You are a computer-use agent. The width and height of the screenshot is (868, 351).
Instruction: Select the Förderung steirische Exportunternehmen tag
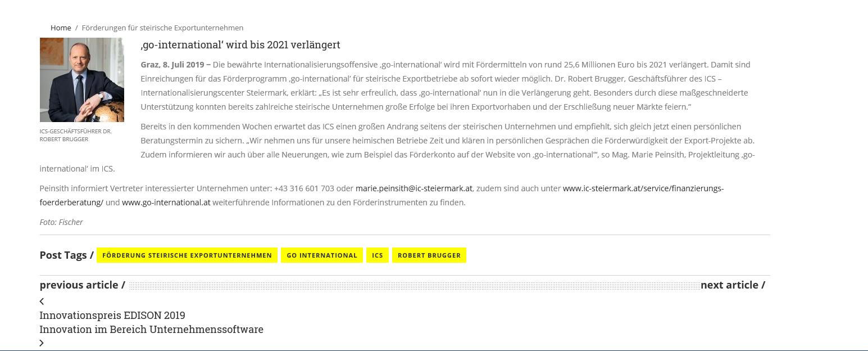point(187,255)
